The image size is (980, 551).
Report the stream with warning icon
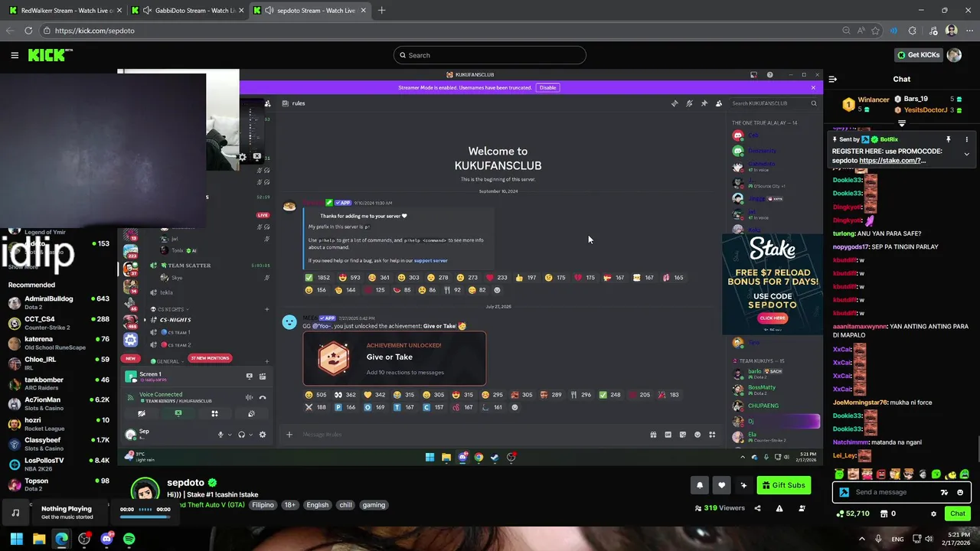779,508
